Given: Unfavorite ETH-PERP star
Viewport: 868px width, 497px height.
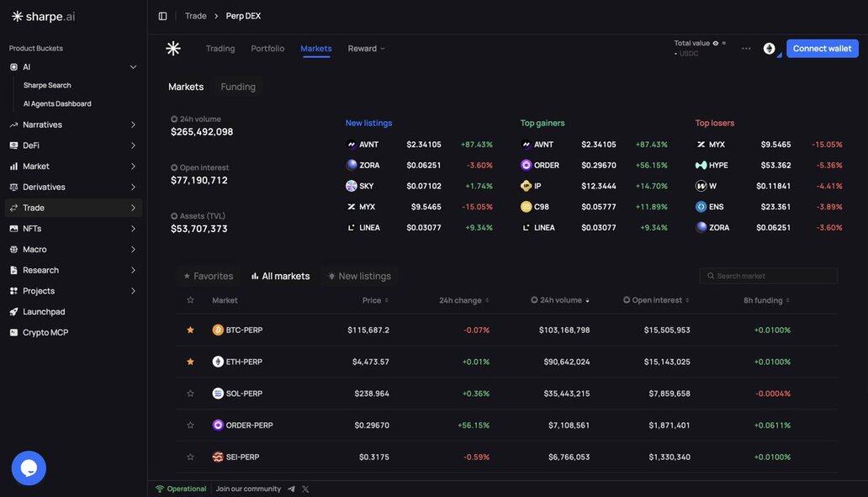Looking at the screenshot, I should pyautogui.click(x=190, y=362).
